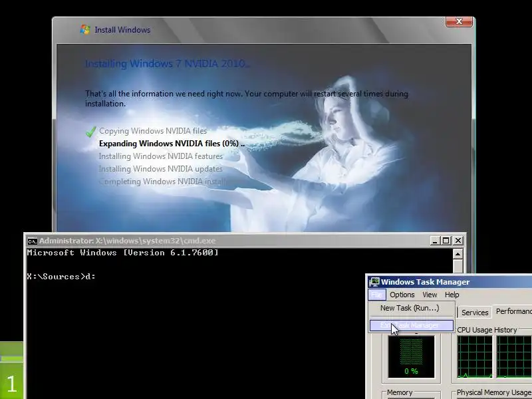Viewport: 532px width, 399px height.
Task: Open the View menu in Task Manager
Action: click(430, 295)
